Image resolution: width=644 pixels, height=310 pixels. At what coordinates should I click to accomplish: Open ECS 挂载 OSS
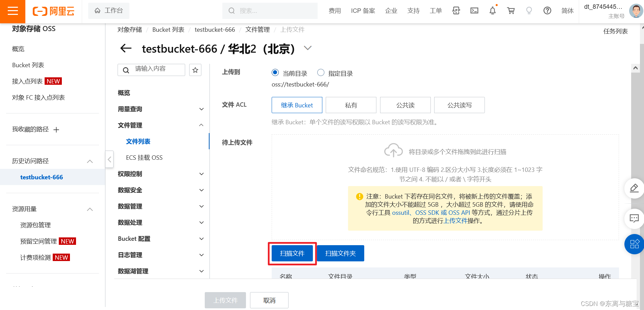[x=144, y=158]
